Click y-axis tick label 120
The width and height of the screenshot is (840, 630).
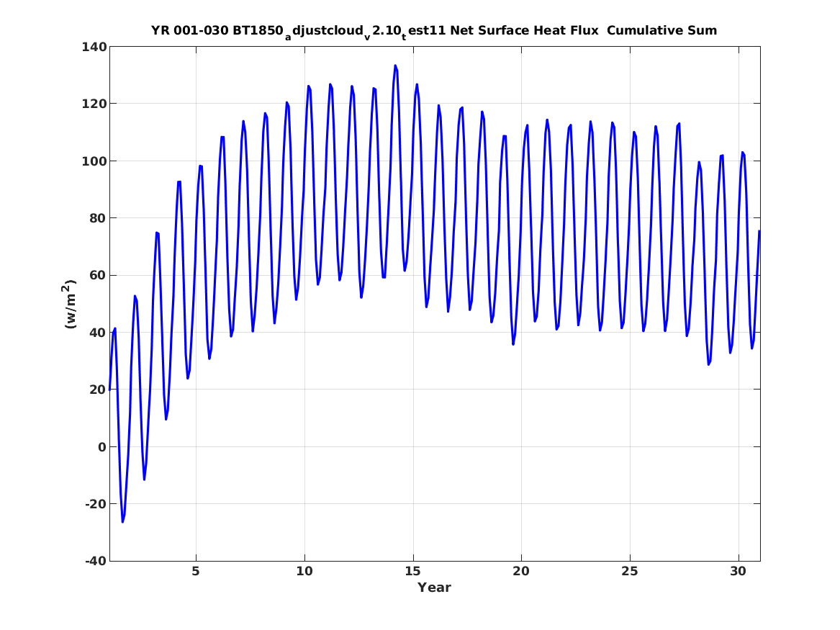pos(94,104)
